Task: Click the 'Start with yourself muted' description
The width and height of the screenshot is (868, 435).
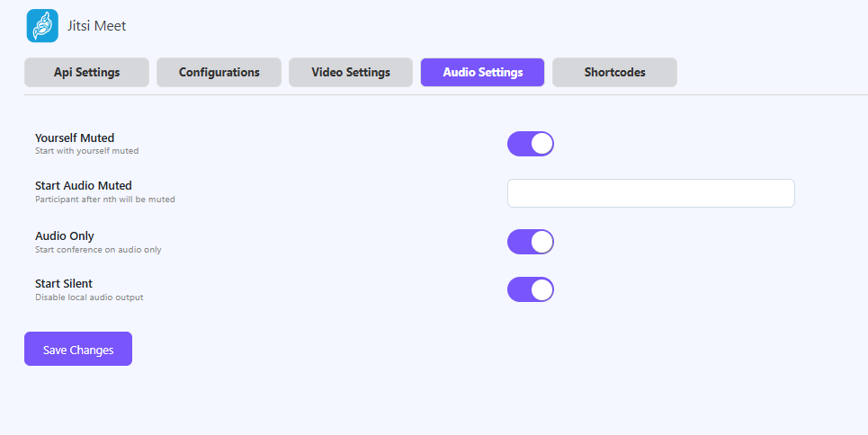Action: click(86, 151)
